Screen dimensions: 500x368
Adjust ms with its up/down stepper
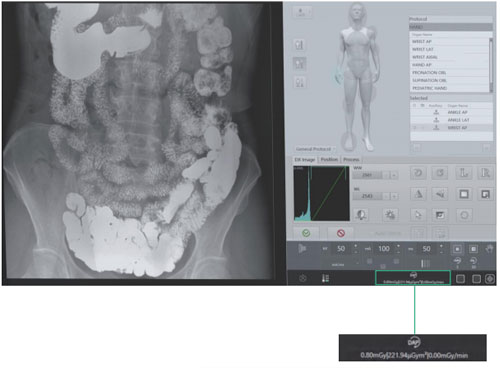point(441,249)
